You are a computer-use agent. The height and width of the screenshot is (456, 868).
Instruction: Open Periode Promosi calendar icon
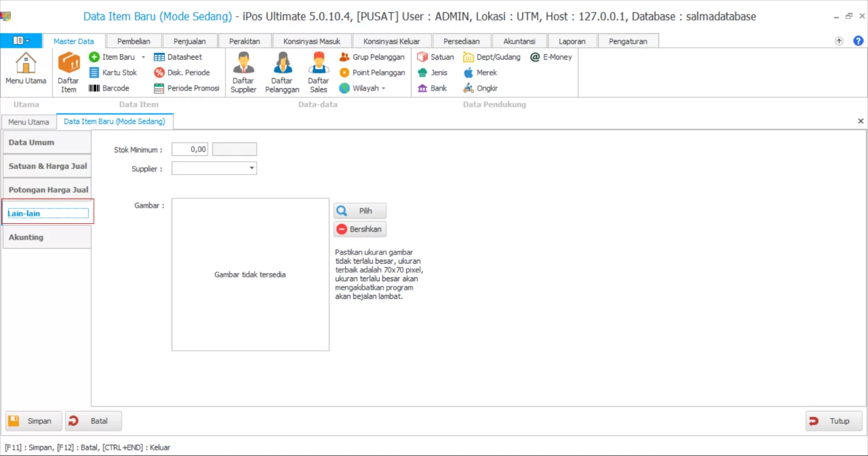point(159,88)
